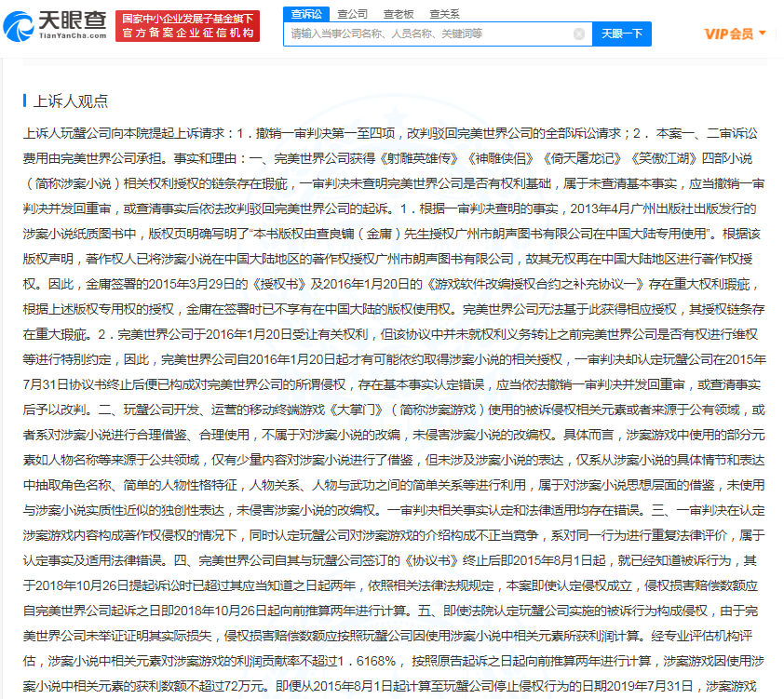Switch to the 查关系 tab

pyautogui.click(x=444, y=14)
